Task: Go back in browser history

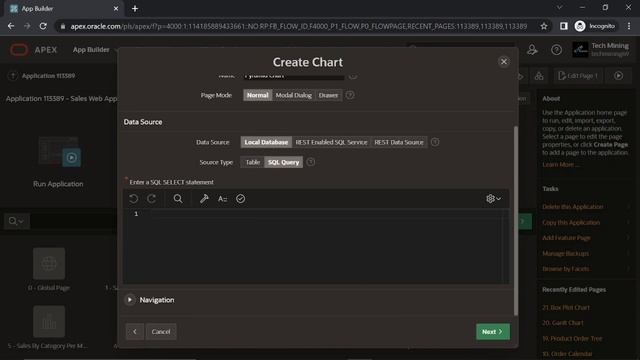Action: click(x=11, y=26)
